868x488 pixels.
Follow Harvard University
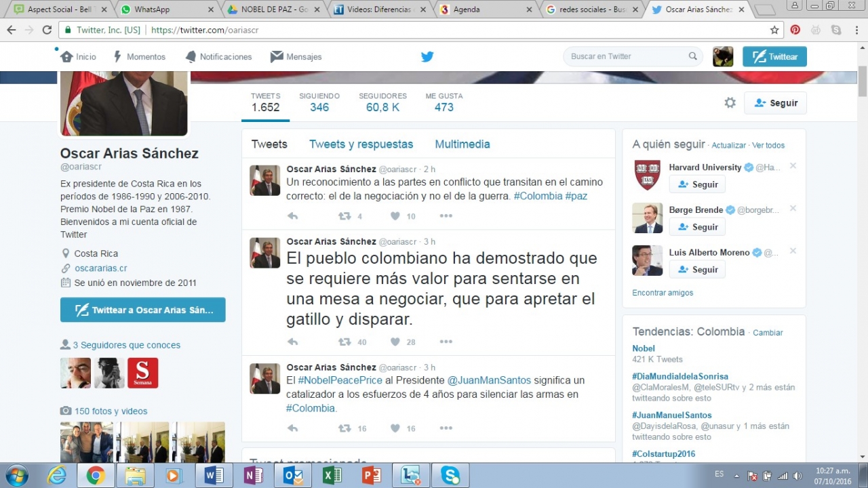pyautogui.click(x=697, y=184)
